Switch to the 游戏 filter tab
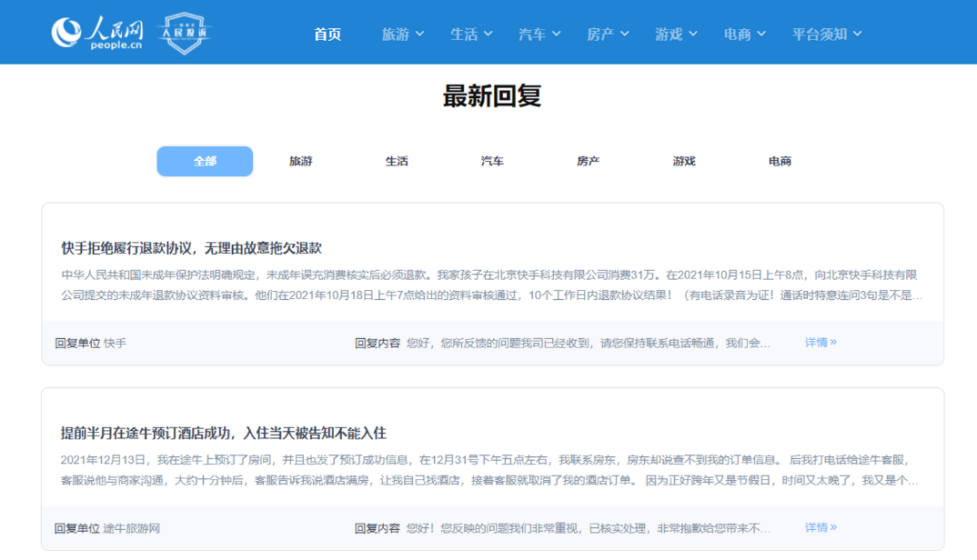 coord(684,161)
